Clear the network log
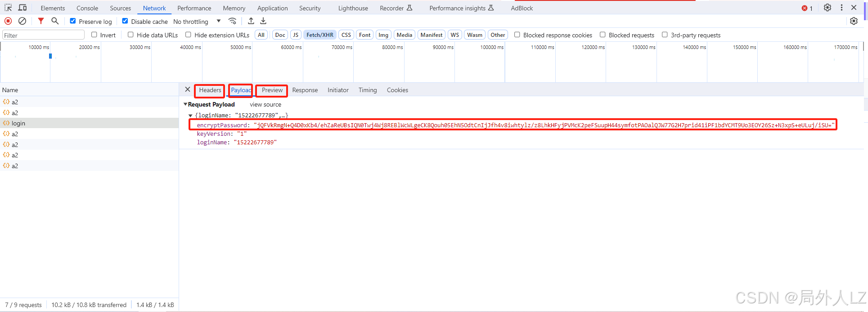Viewport: 868px width, 312px height. [22, 21]
